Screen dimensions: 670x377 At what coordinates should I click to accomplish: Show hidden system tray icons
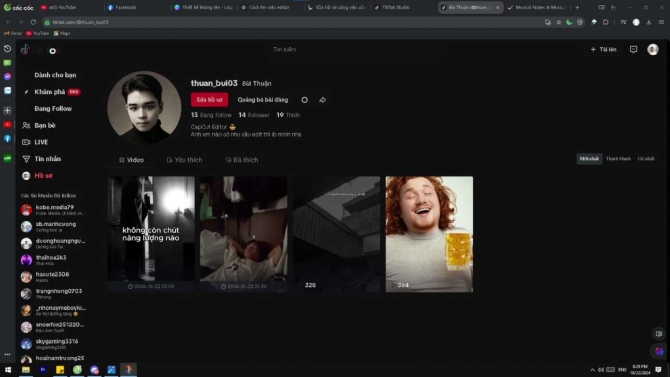pos(592,370)
